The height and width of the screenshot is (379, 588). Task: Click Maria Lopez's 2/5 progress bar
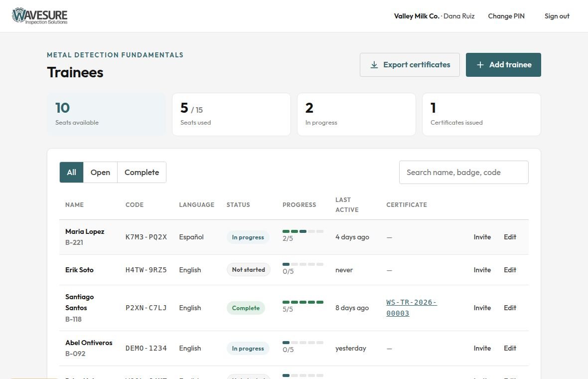[x=303, y=231]
